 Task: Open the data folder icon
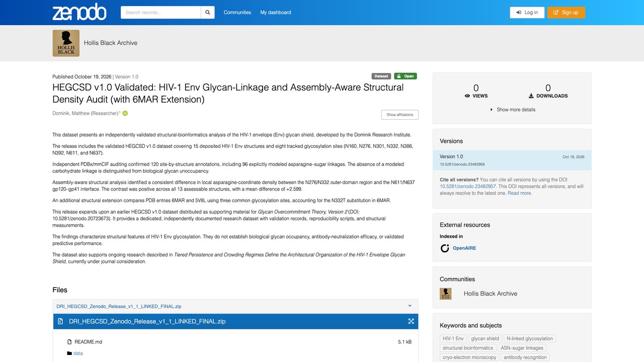tap(69, 353)
